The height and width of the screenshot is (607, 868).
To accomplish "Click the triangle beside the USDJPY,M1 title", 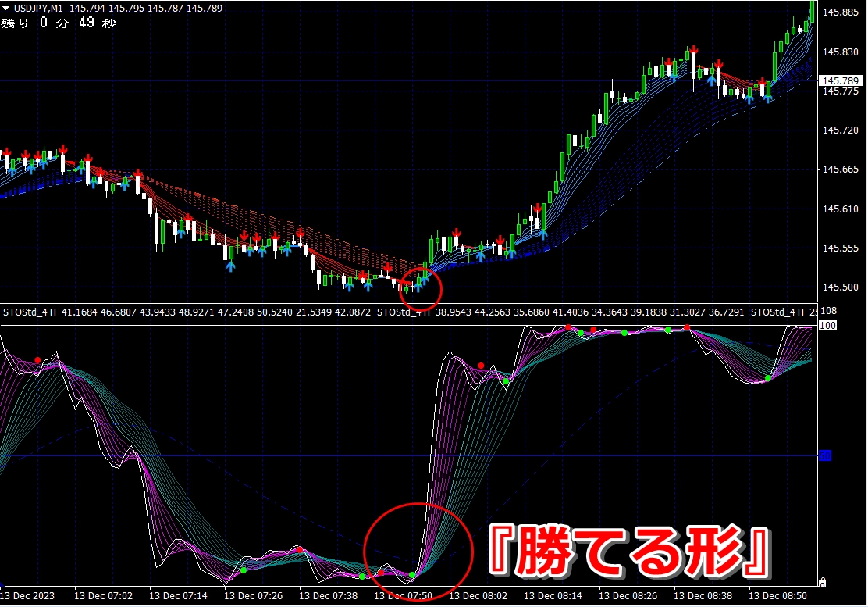I will (6, 9).
